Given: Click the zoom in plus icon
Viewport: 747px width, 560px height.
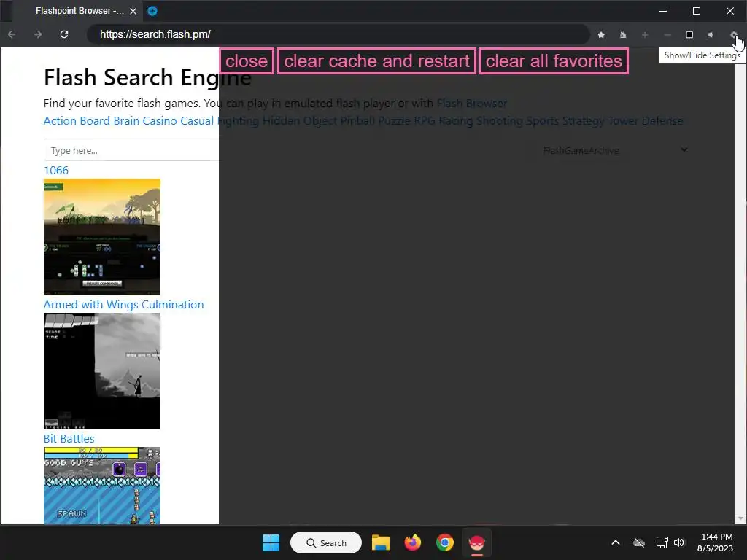Looking at the screenshot, I should pos(645,35).
